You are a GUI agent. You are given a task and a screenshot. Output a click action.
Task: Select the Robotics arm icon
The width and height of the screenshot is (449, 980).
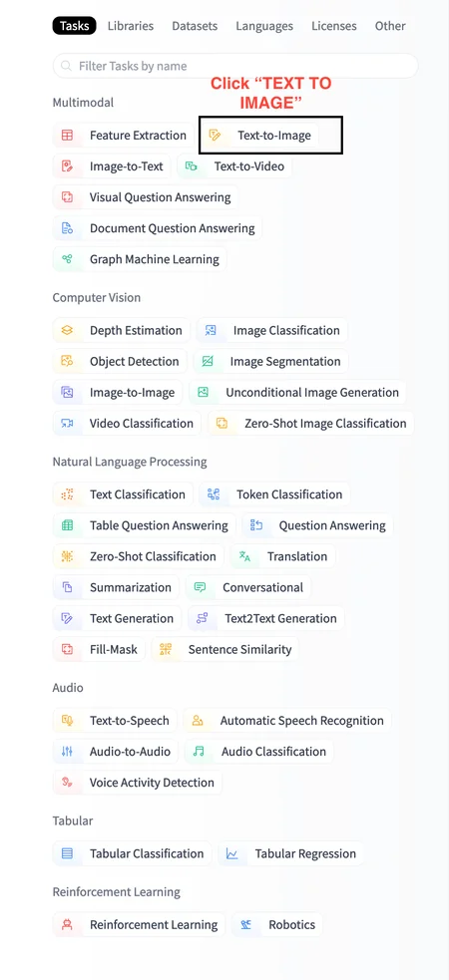tap(246, 925)
